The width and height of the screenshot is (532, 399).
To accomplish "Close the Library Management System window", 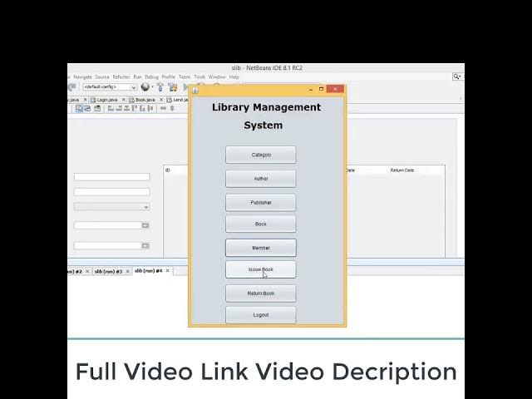I will [x=335, y=89].
